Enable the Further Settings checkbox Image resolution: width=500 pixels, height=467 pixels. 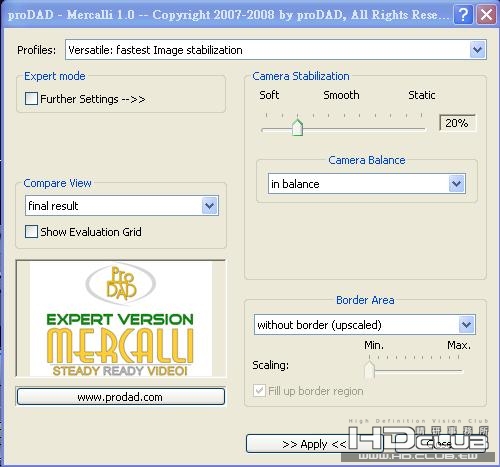tap(31, 99)
